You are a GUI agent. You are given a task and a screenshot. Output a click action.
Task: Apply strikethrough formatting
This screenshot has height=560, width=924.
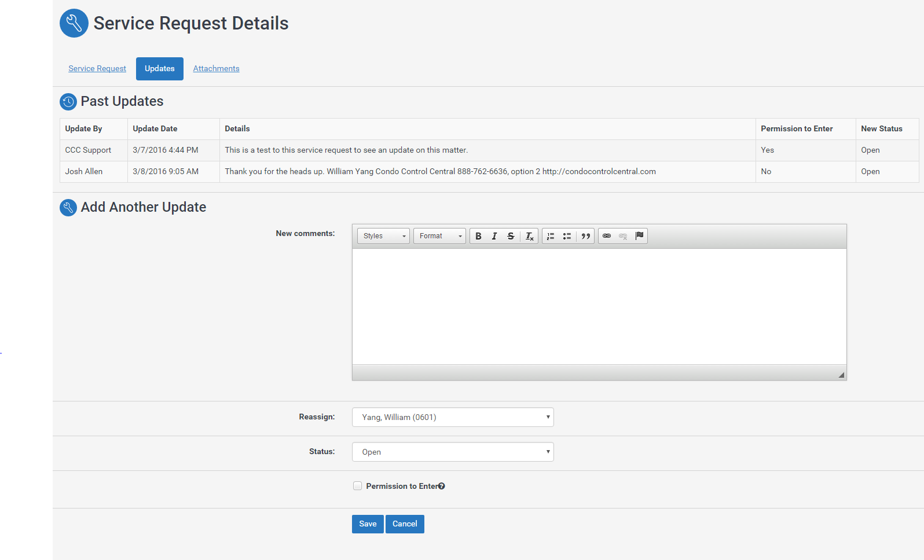pyautogui.click(x=511, y=236)
